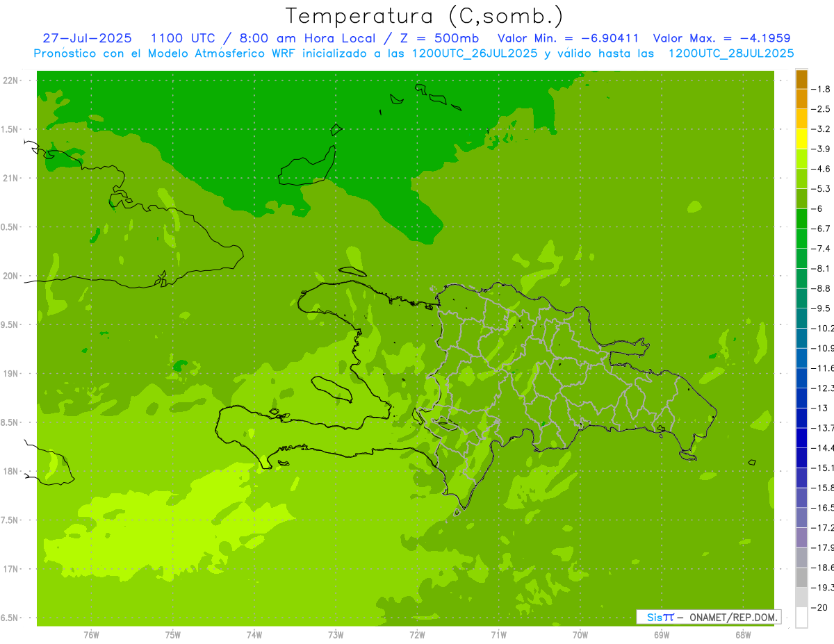This screenshot has width=834, height=644.
Task: Click the '76W' longitude label
Action: pyautogui.click(x=91, y=635)
